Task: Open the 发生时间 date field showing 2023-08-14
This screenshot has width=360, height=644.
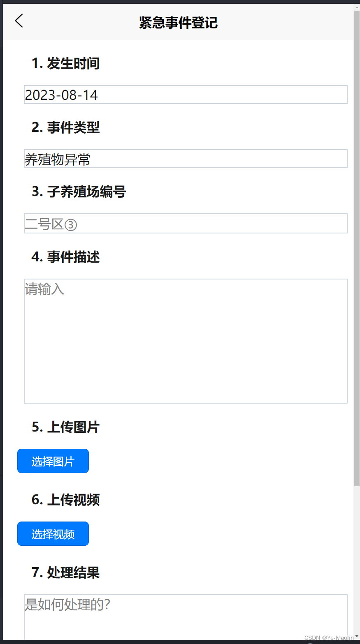Action: (186, 95)
